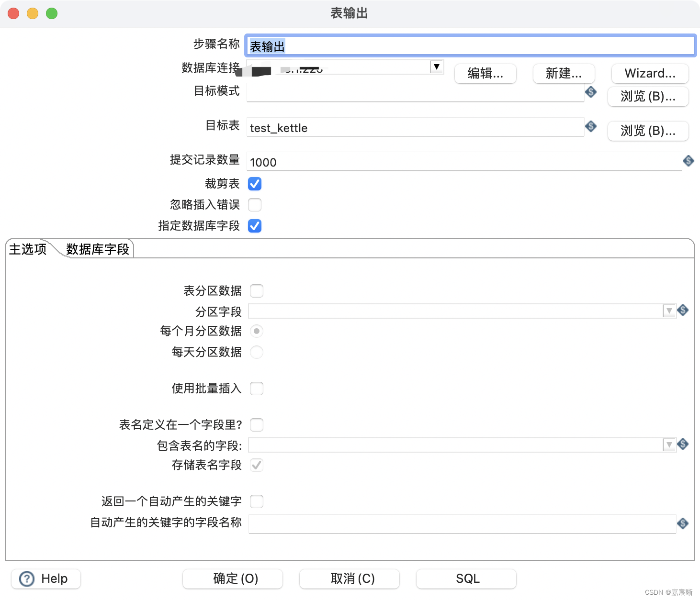Open the 分区字段 dropdown arrow
Image resolution: width=700 pixels, height=600 pixels.
(x=669, y=311)
